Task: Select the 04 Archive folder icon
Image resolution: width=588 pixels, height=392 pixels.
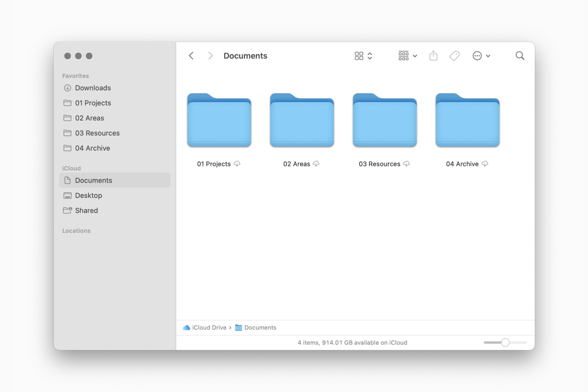Action: 467,120
